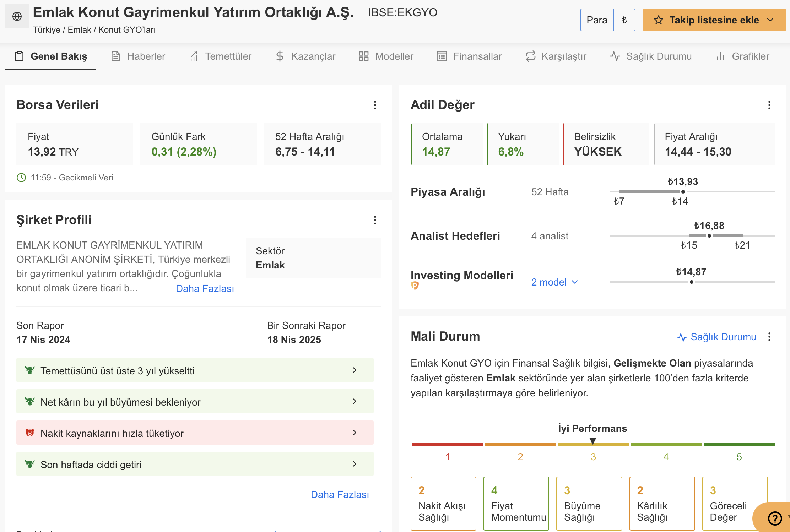790x532 pixels.
Task: Open the Büyüme Sağlığı score card
Action: point(589,504)
